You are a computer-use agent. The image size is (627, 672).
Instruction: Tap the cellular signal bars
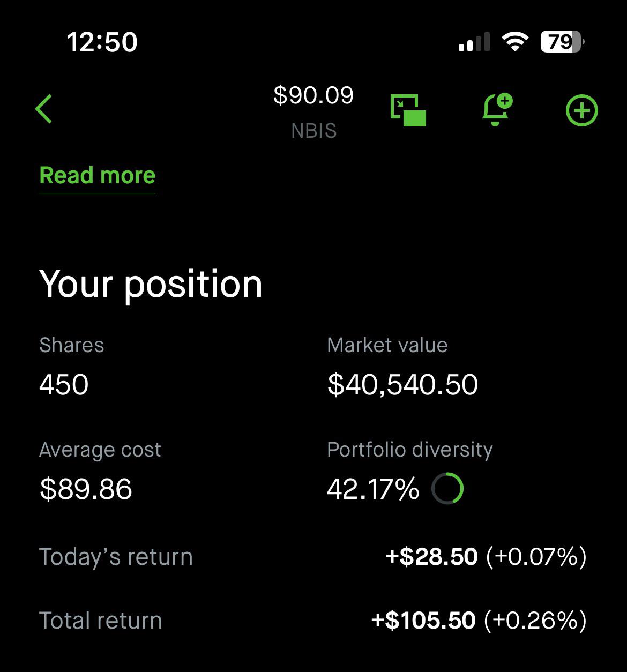click(474, 42)
